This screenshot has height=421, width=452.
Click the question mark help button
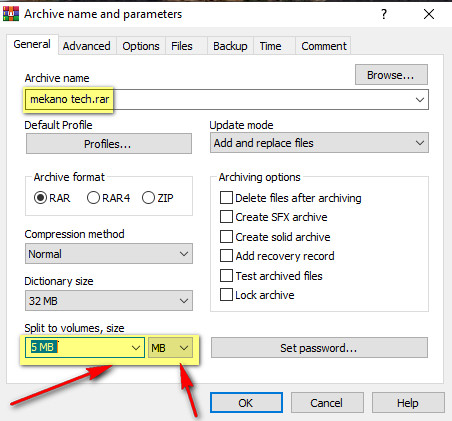tap(384, 14)
